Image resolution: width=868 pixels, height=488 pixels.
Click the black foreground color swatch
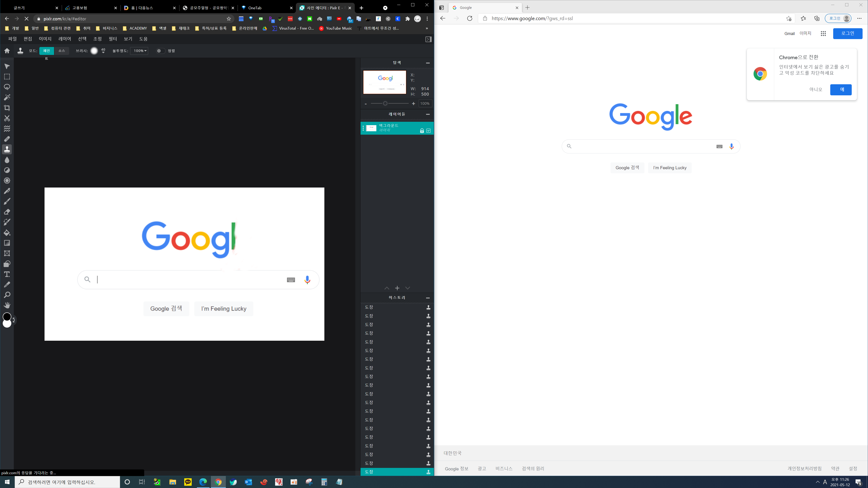pos(7,316)
